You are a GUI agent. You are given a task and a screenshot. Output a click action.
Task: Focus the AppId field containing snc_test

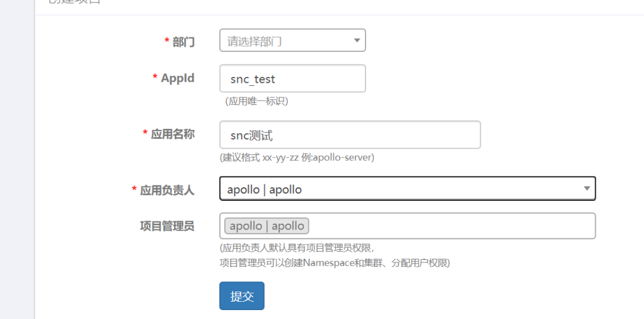(x=292, y=79)
